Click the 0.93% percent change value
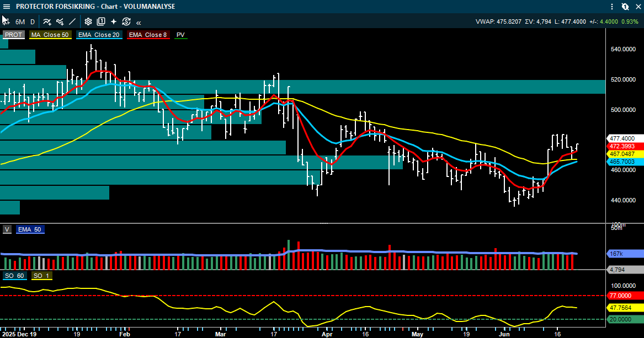 tap(630, 22)
